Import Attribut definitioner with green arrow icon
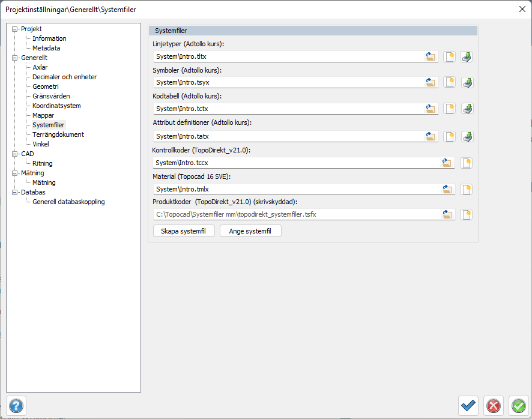This screenshot has height=419, width=532. (x=467, y=137)
